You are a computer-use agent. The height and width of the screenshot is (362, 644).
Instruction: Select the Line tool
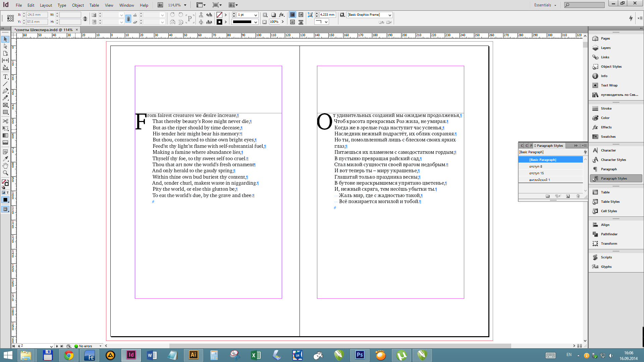point(5,84)
